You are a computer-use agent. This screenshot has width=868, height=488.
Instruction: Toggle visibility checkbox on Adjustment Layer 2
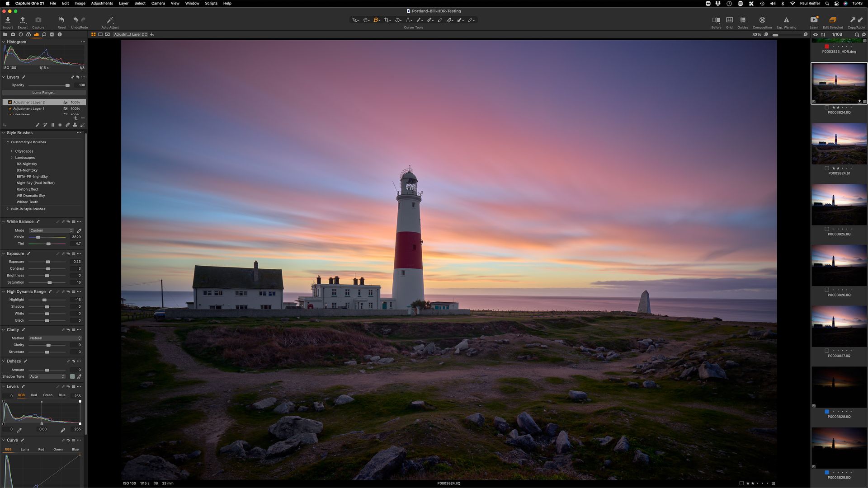(10, 102)
